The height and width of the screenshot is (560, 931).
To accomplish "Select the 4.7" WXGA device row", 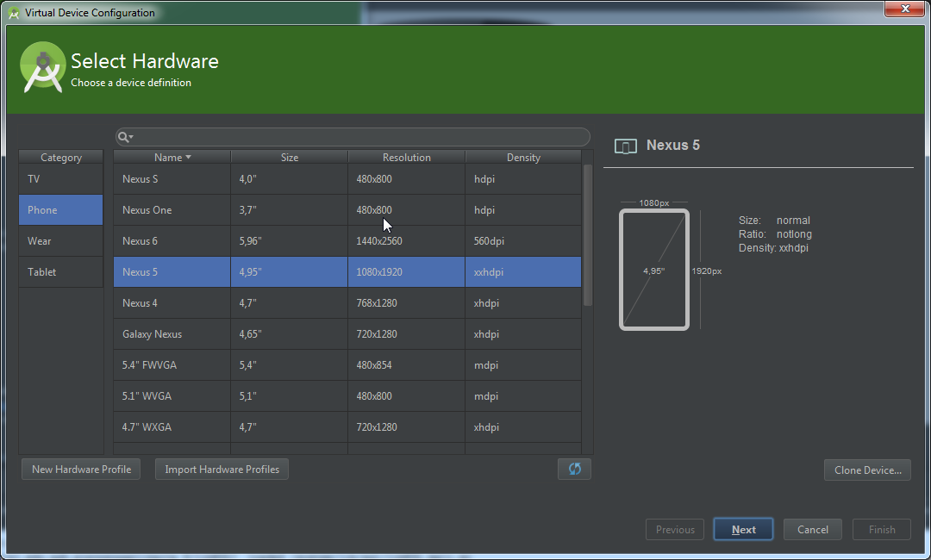I will [x=347, y=427].
